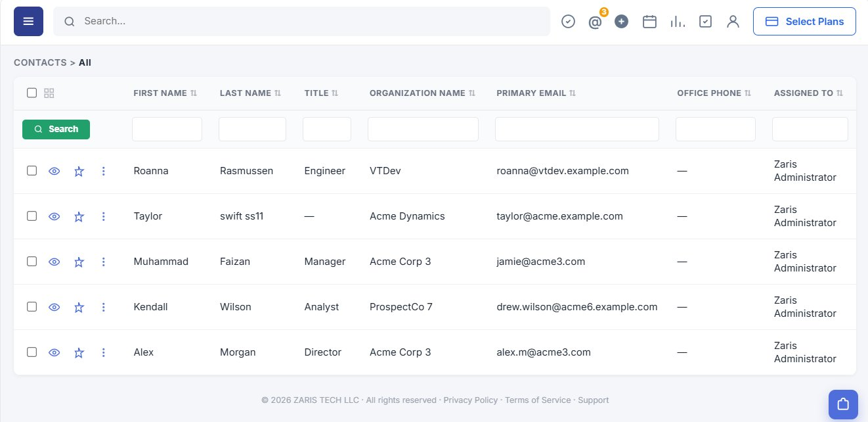Toggle the select-all contacts checkbox
This screenshot has height=422, width=868.
32,93
